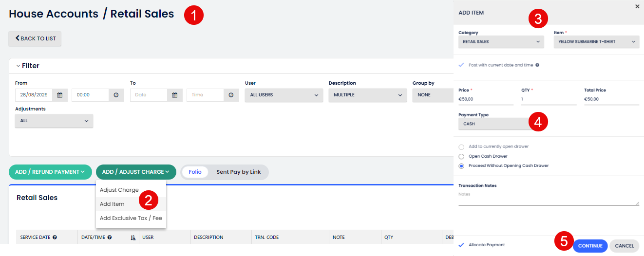Collapse the Filter section
The image size is (644, 256).
pyautogui.click(x=19, y=66)
